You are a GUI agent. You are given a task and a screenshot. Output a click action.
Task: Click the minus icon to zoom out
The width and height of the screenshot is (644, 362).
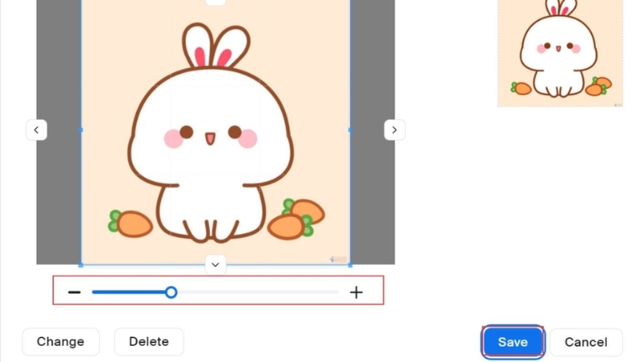tap(74, 292)
